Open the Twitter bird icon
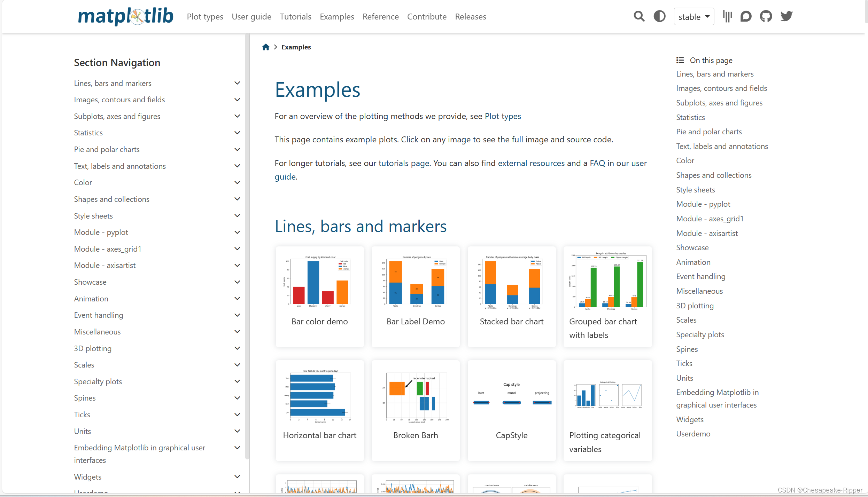This screenshot has height=497, width=868. pyautogui.click(x=786, y=16)
